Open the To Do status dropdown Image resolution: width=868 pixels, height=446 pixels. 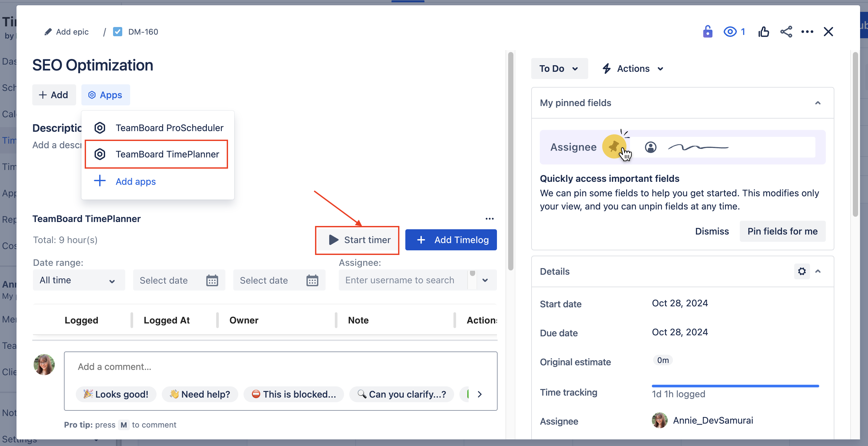point(559,69)
